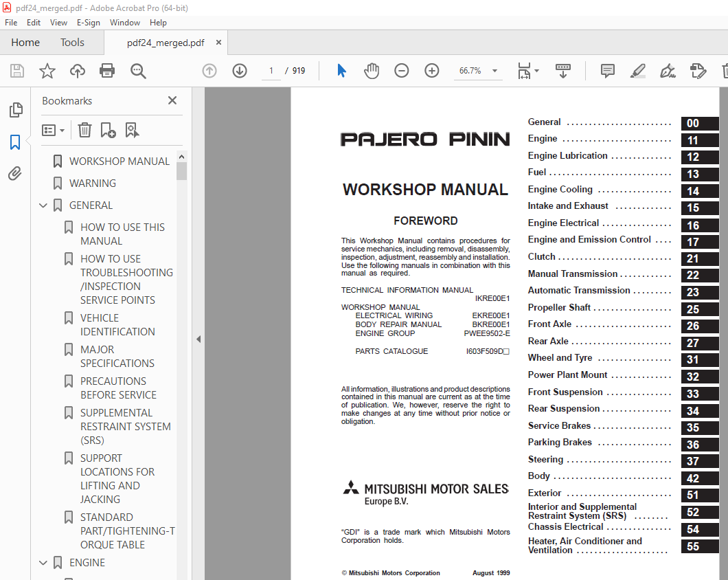Click the page number input field

271,71
